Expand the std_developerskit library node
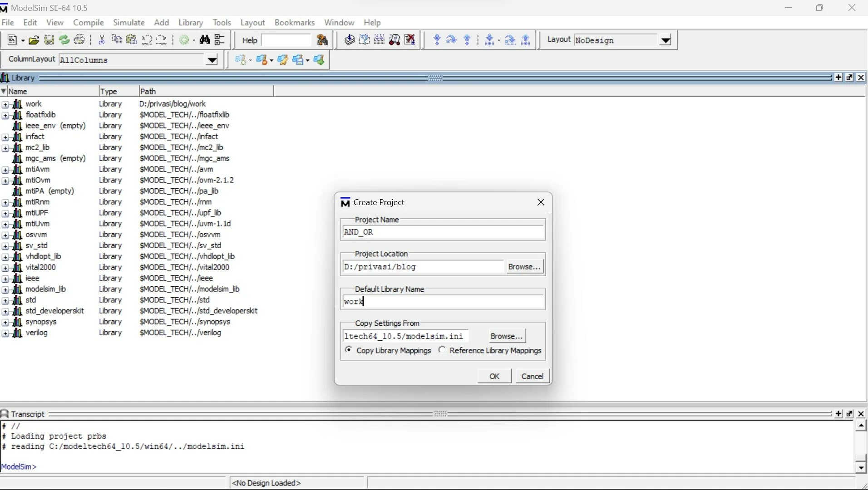The width and height of the screenshot is (868, 490). point(5,311)
